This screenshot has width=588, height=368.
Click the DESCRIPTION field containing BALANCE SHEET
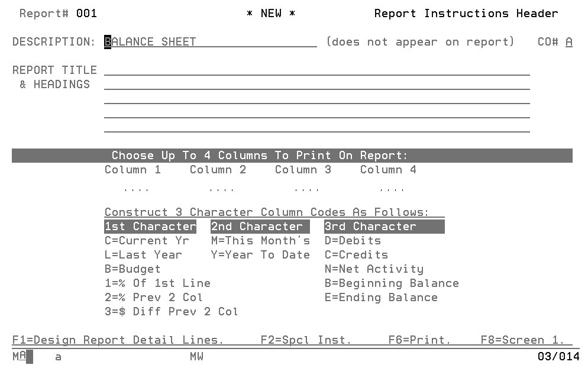[x=211, y=41]
